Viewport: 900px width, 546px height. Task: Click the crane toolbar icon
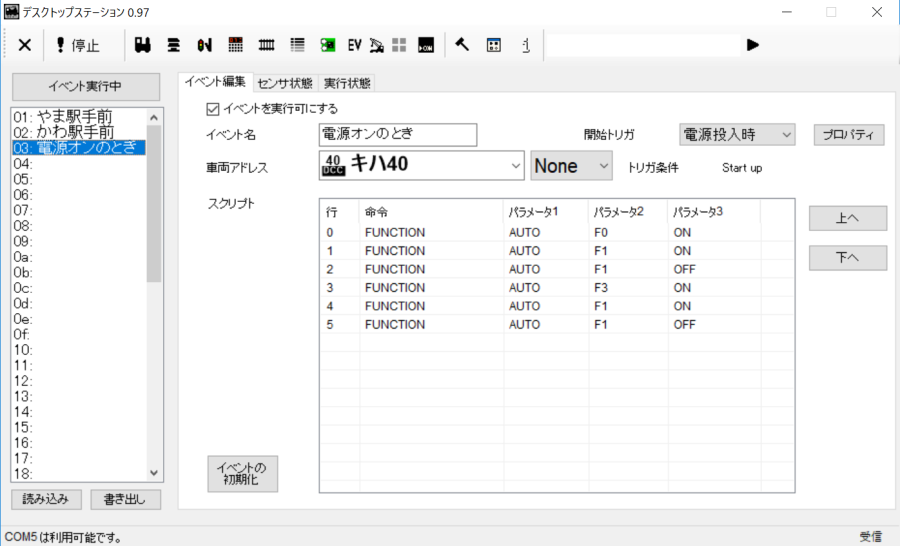tap(377, 45)
